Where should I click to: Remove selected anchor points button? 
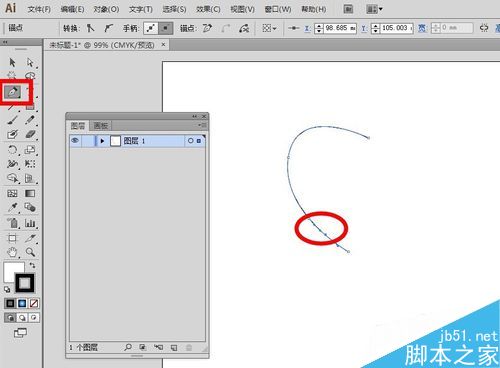point(207,28)
